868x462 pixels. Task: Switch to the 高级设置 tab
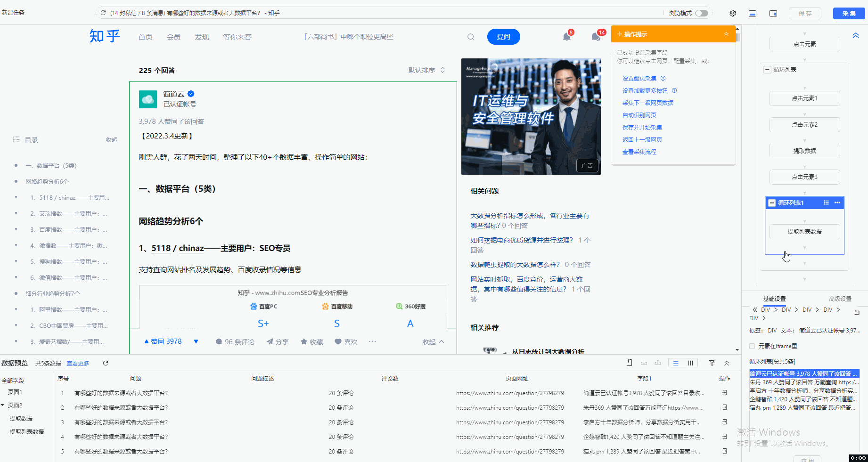840,299
